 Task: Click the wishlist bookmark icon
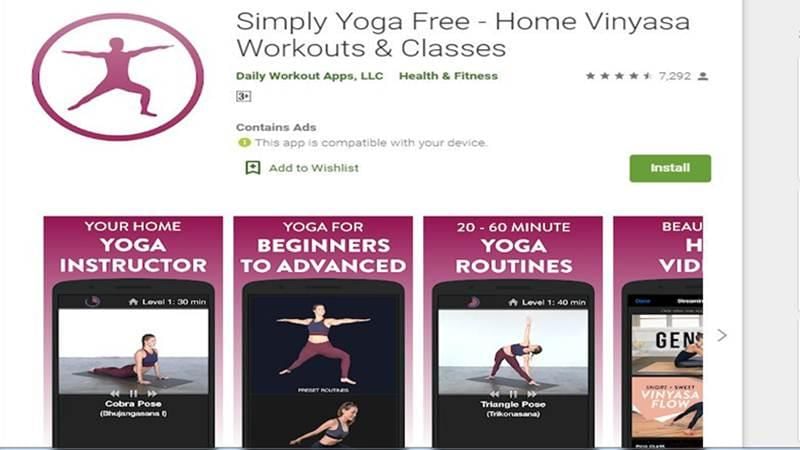[x=253, y=168]
